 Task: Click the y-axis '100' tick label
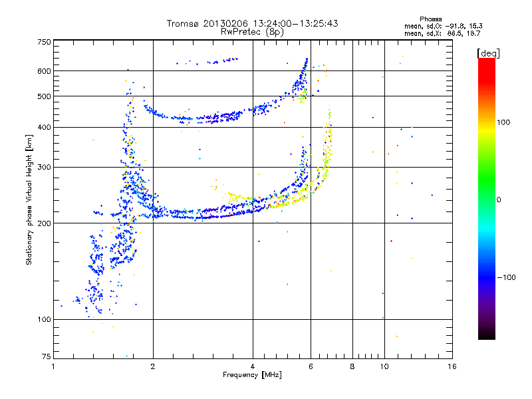(x=44, y=319)
